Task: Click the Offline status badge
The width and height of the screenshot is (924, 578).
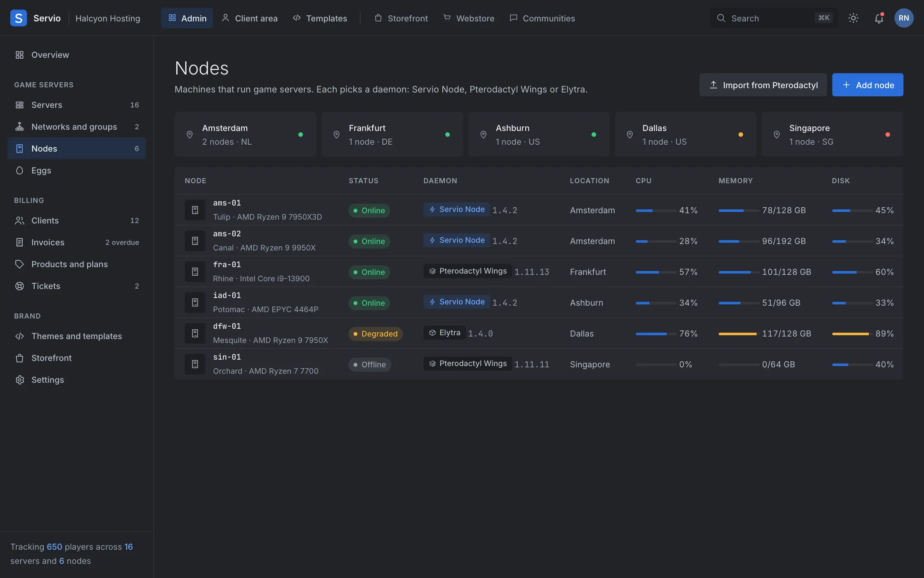Action: [370, 364]
